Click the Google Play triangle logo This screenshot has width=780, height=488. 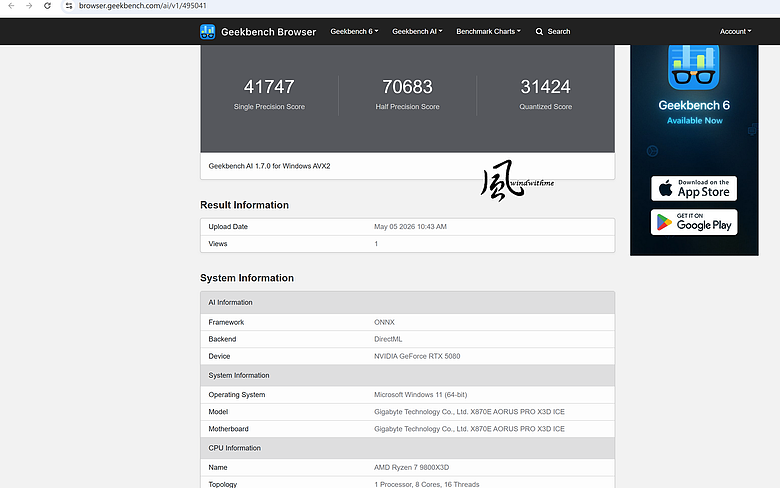point(664,222)
